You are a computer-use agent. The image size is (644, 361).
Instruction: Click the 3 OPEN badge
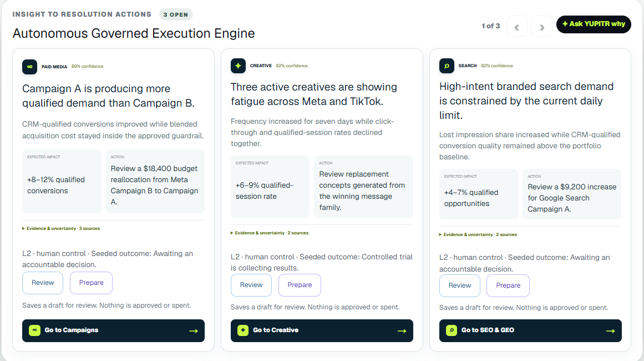point(176,14)
